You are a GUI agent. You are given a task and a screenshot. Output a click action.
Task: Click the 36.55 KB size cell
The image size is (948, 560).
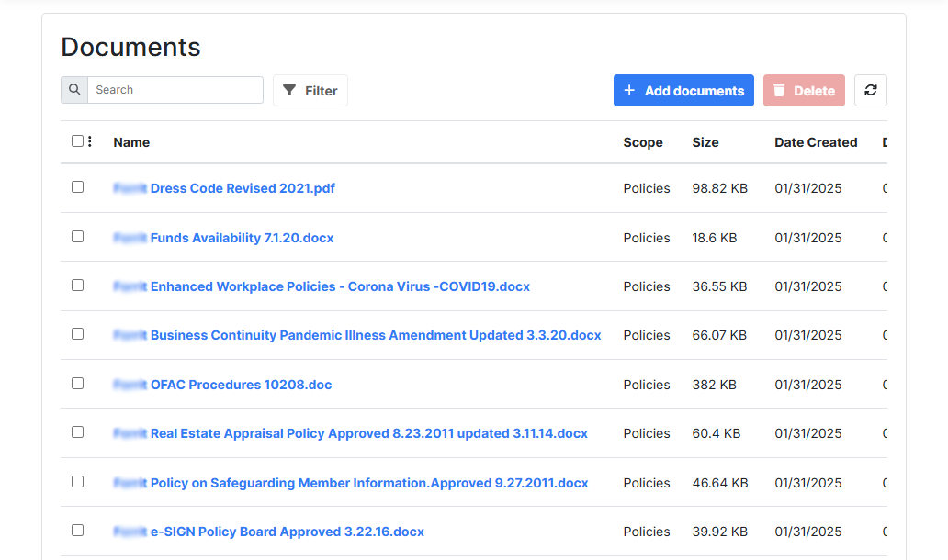click(719, 286)
